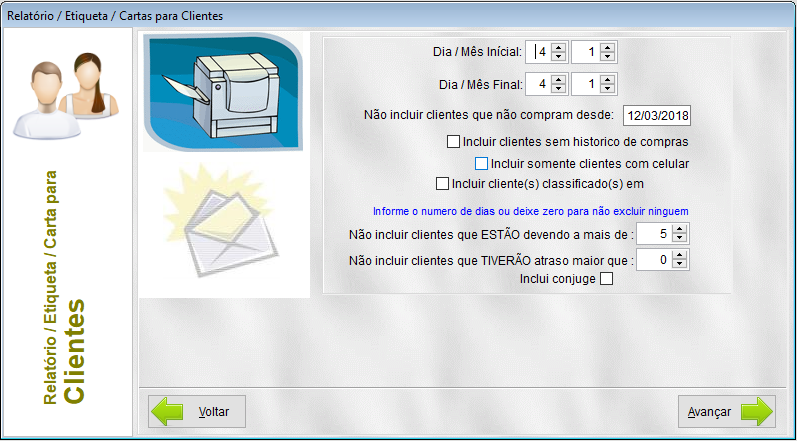Click the Não incluir clientes que não compram desde label
Viewport: 797px width, 441px height.
(x=489, y=115)
